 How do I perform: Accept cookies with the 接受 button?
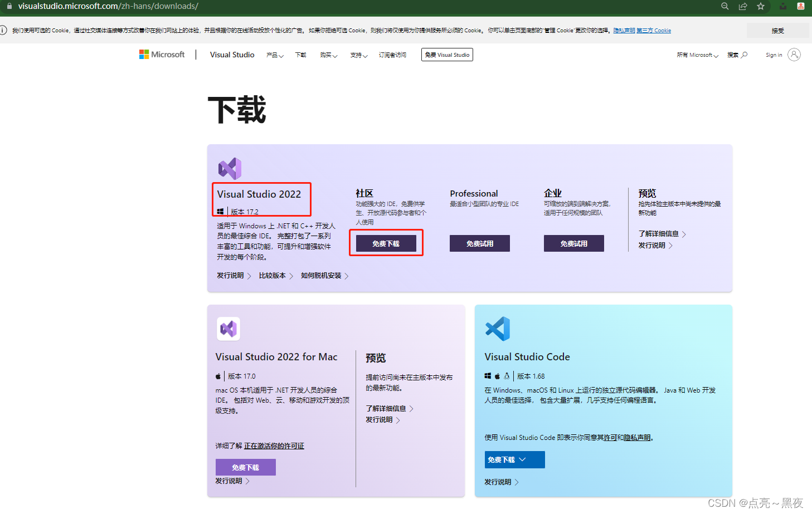778,30
